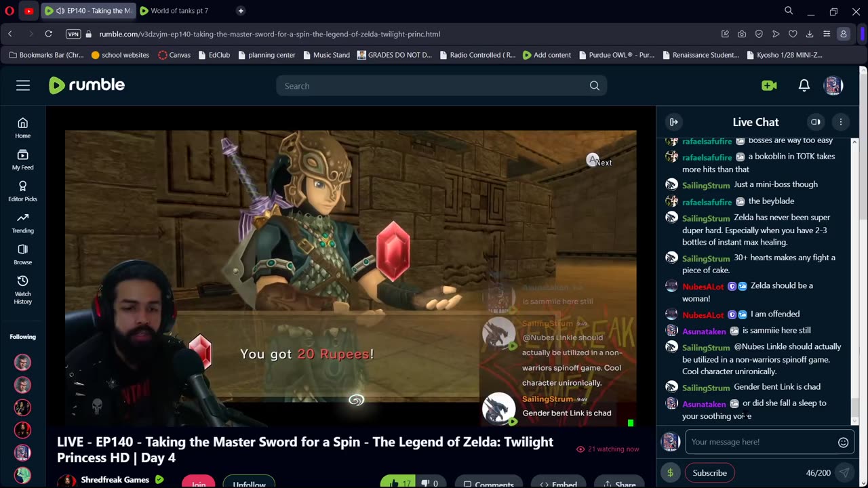This screenshot has height=488, width=868.
Task: Open My Feed in sidebar
Action: 22,159
